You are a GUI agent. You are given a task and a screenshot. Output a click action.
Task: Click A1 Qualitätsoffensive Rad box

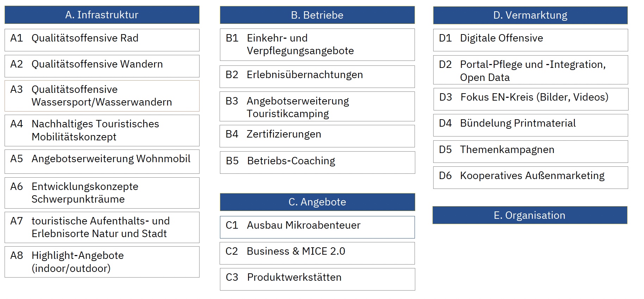click(x=102, y=40)
